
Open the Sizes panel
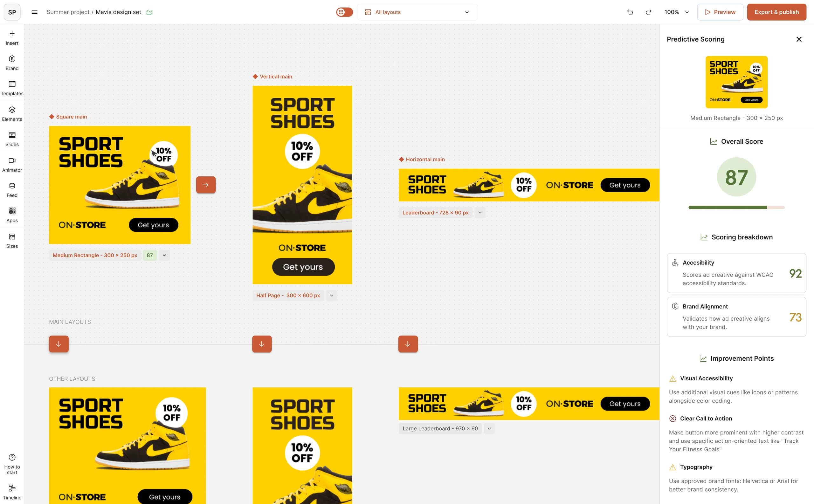(12, 241)
